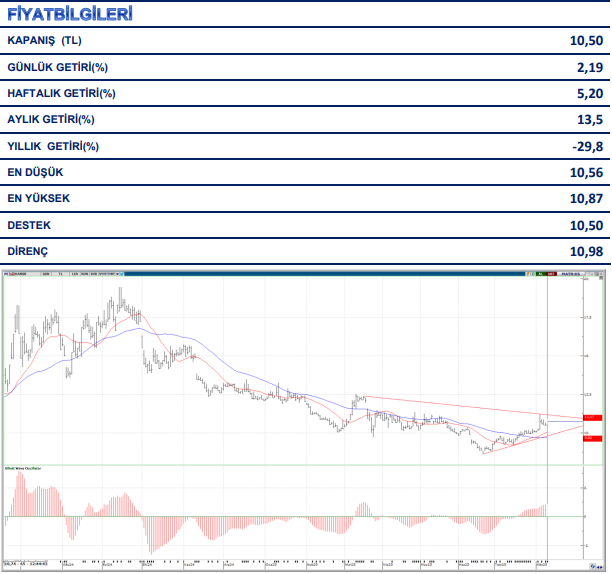Click the FİYATBİLGİLERİ section heading
The image size is (612, 574).
[70, 15]
